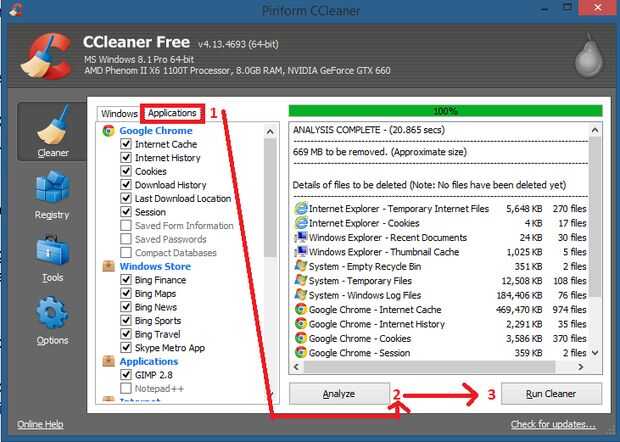Toggle Skype Metro App checkbox

126,348
